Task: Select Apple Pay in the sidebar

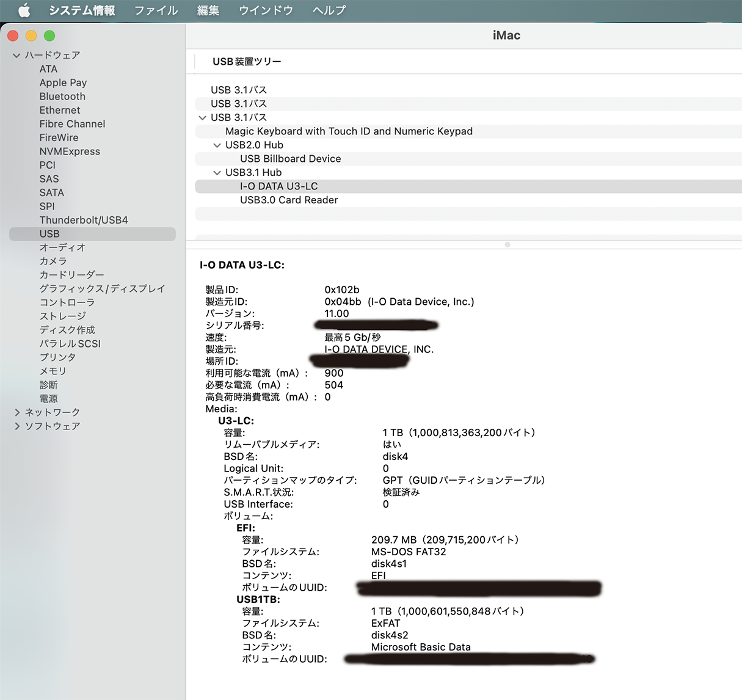Action: point(63,82)
